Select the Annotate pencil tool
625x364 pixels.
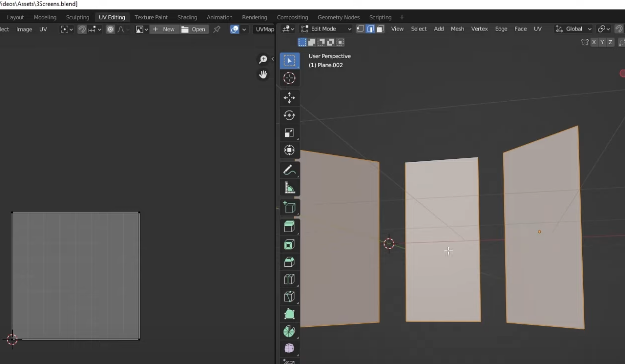(289, 170)
